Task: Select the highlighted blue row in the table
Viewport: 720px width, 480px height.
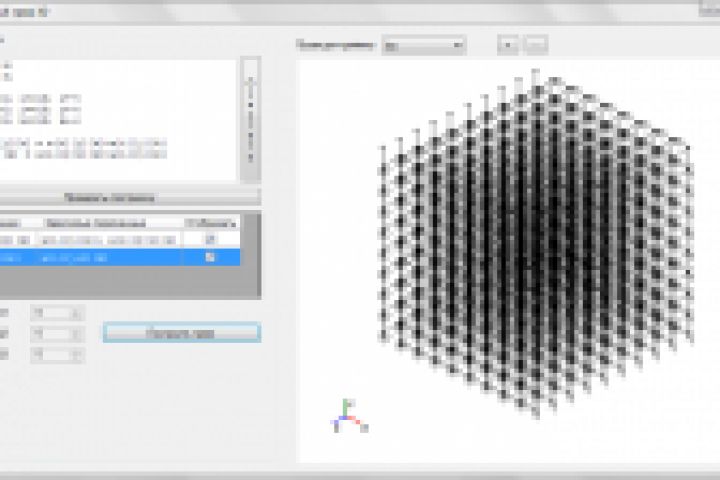Action: (x=119, y=257)
